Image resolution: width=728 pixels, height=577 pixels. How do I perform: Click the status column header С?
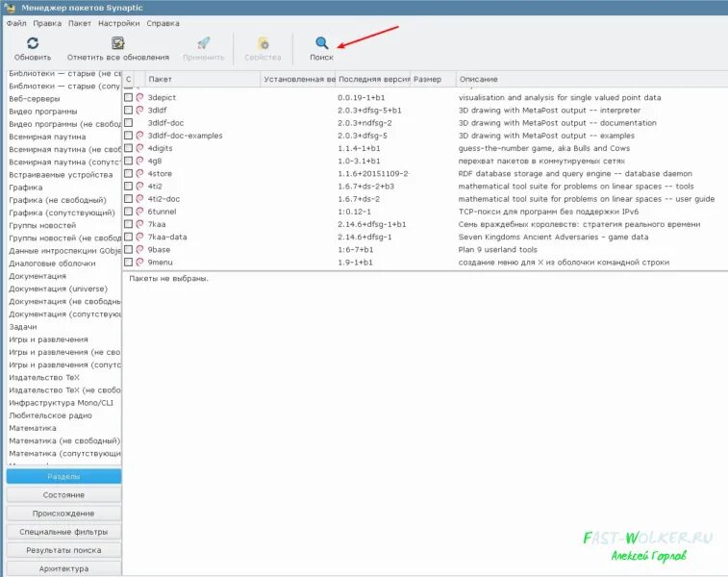(129, 80)
